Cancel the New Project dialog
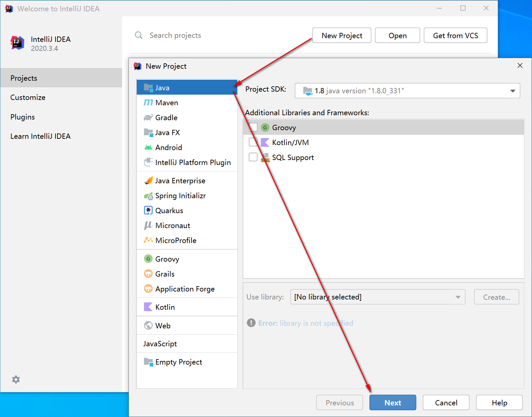 point(446,403)
